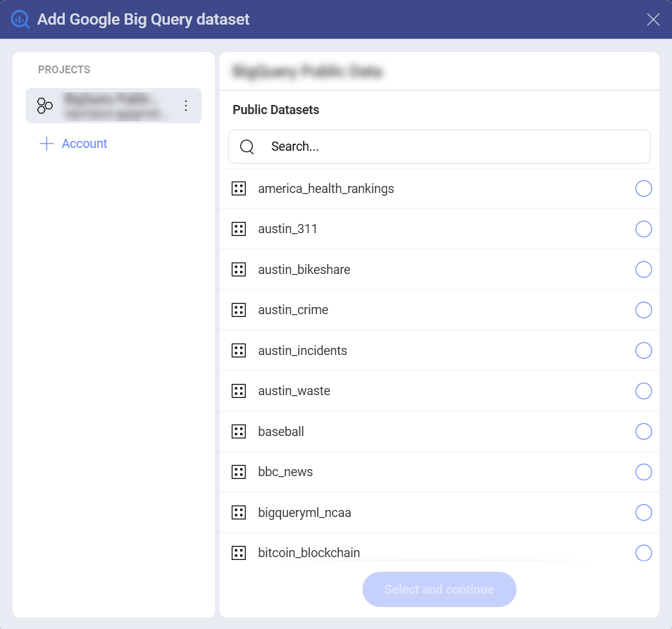Focus the dataset Search field

coord(440,147)
